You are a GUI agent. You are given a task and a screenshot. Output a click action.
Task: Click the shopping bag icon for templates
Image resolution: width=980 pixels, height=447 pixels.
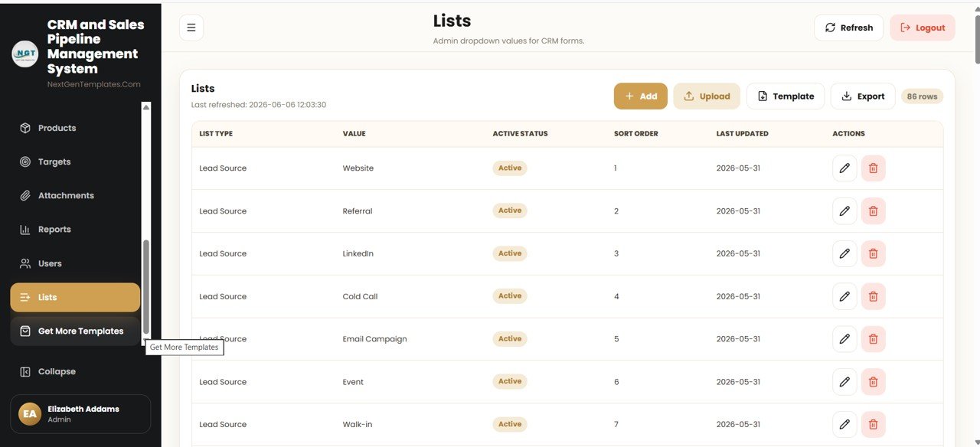(x=25, y=331)
